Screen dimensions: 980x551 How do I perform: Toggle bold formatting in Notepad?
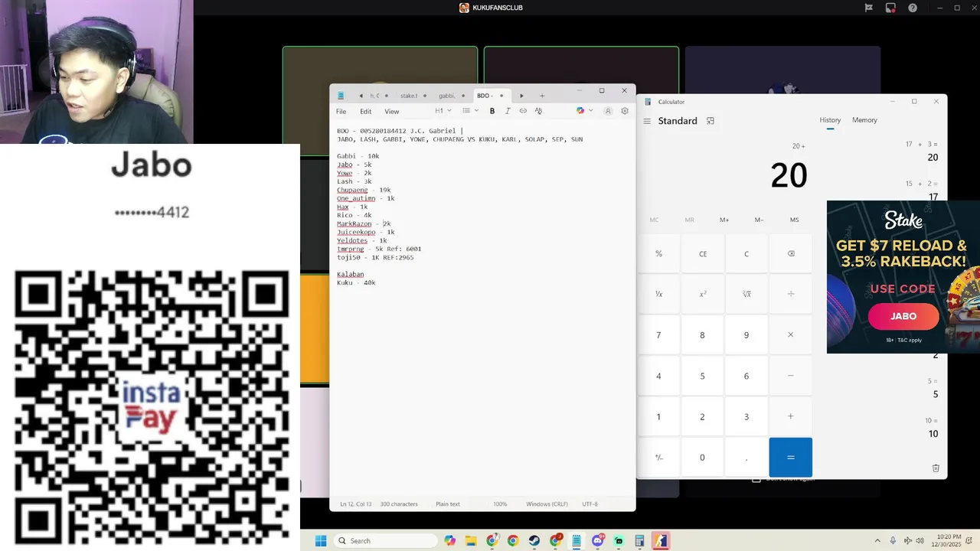point(492,111)
